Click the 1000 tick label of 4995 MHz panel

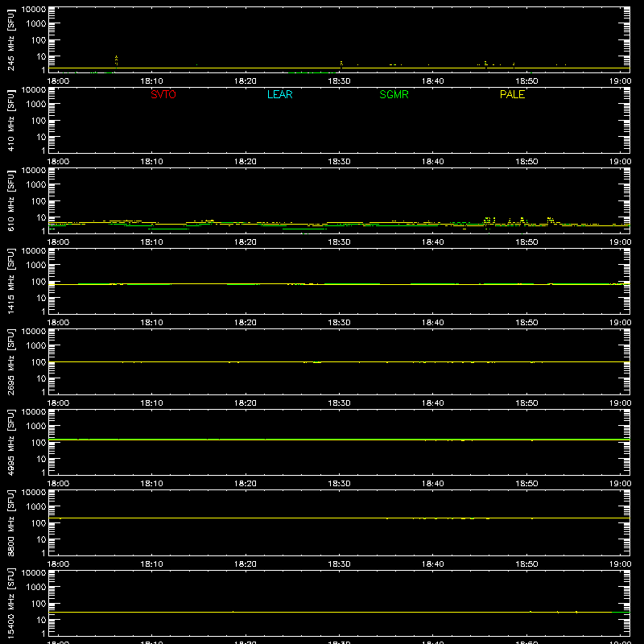click(x=36, y=426)
